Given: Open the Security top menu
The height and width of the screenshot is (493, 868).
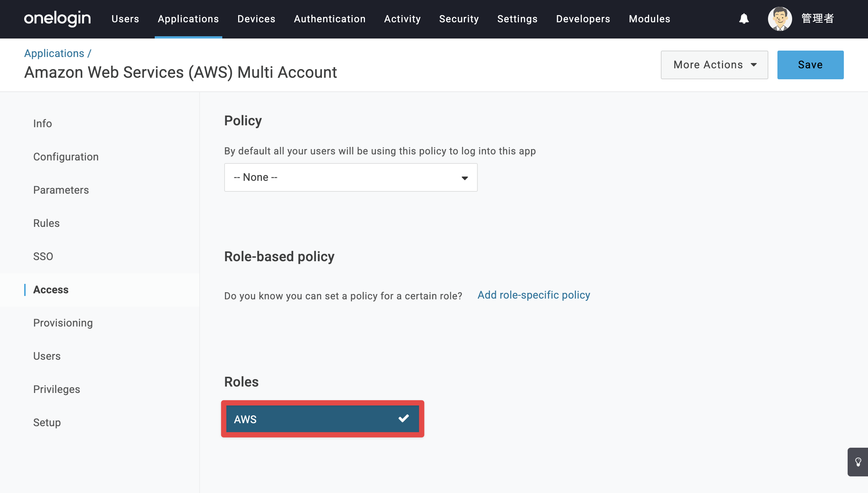Looking at the screenshot, I should coord(459,19).
